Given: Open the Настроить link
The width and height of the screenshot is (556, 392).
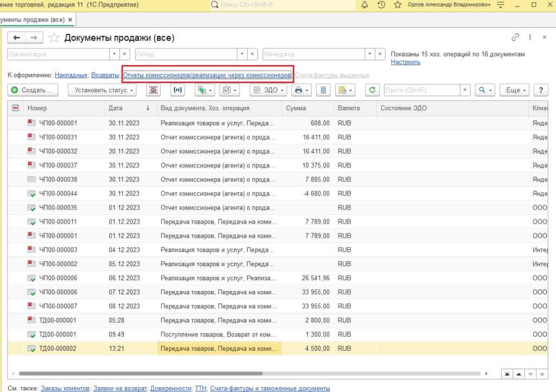Looking at the screenshot, I should (x=405, y=62).
